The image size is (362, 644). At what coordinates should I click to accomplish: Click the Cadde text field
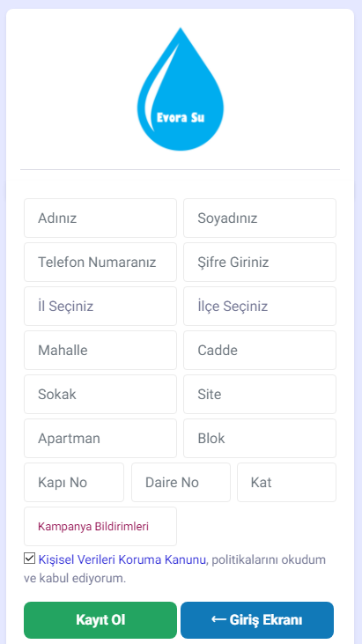coord(260,350)
